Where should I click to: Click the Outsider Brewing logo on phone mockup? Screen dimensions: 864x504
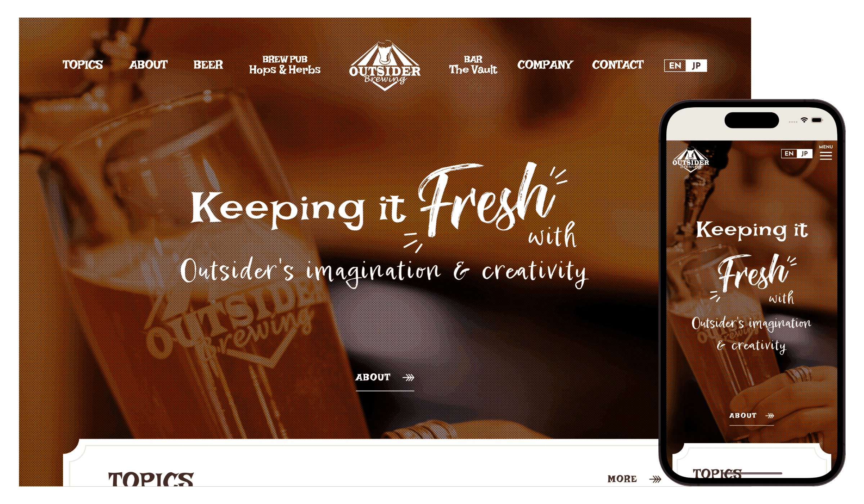point(690,159)
